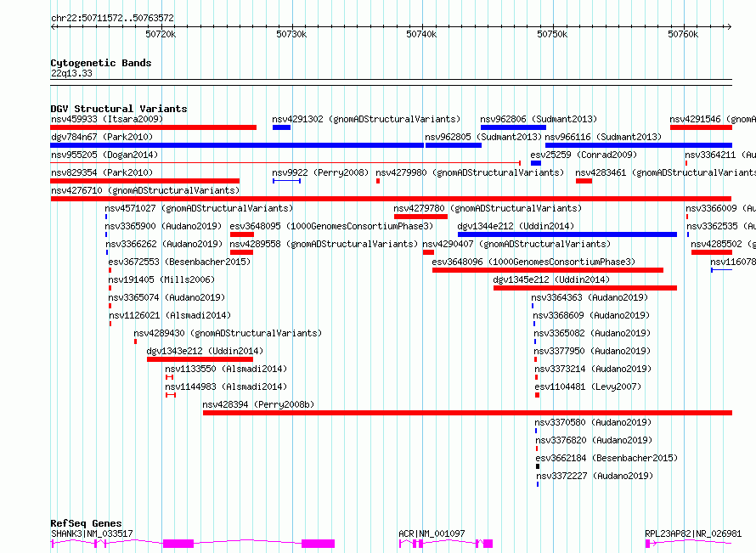This screenshot has width=756, height=553.
Task: Click the nsv4279780 variant label
Action: [x=488, y=208]
